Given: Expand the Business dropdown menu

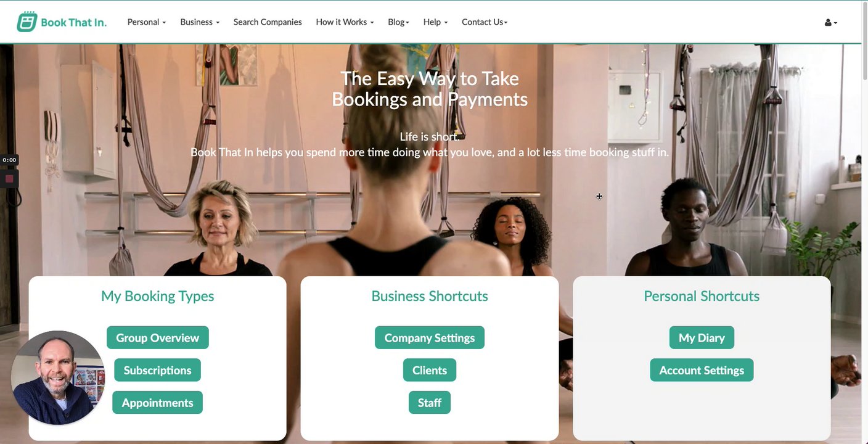Looking at the screenshot, I should [x=200, y=22].
